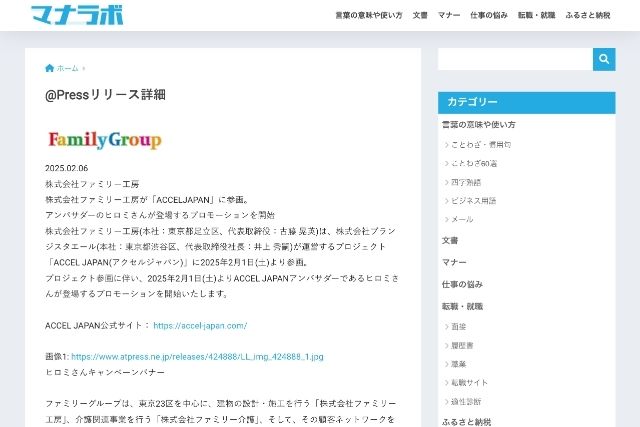Open the accel-japan.com official site link

click(200, 326)
